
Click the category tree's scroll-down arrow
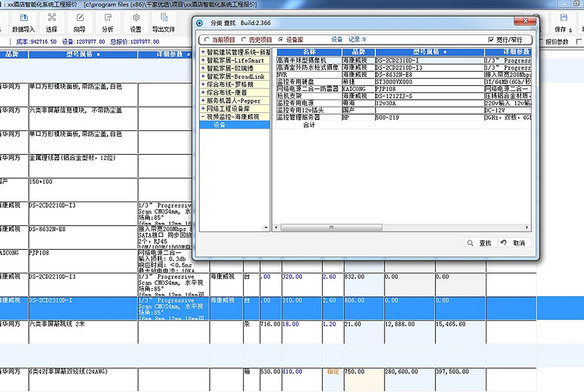pyautogui.click(x=266, y=227)
